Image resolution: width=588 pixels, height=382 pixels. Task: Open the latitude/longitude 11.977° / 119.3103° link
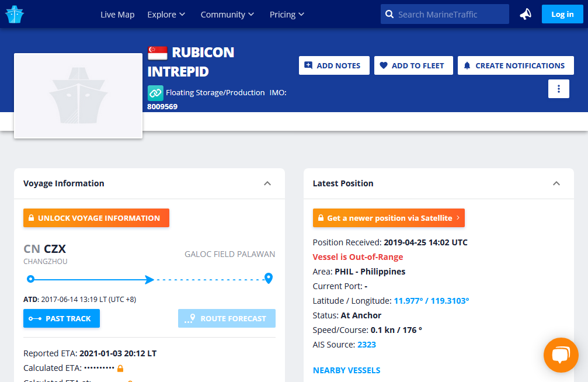coord(432,301)
